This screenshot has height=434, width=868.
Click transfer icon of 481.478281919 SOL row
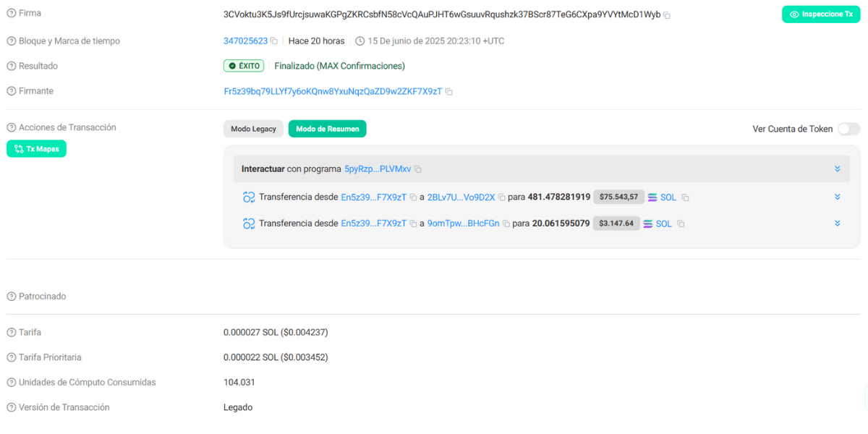coord(249,197)
